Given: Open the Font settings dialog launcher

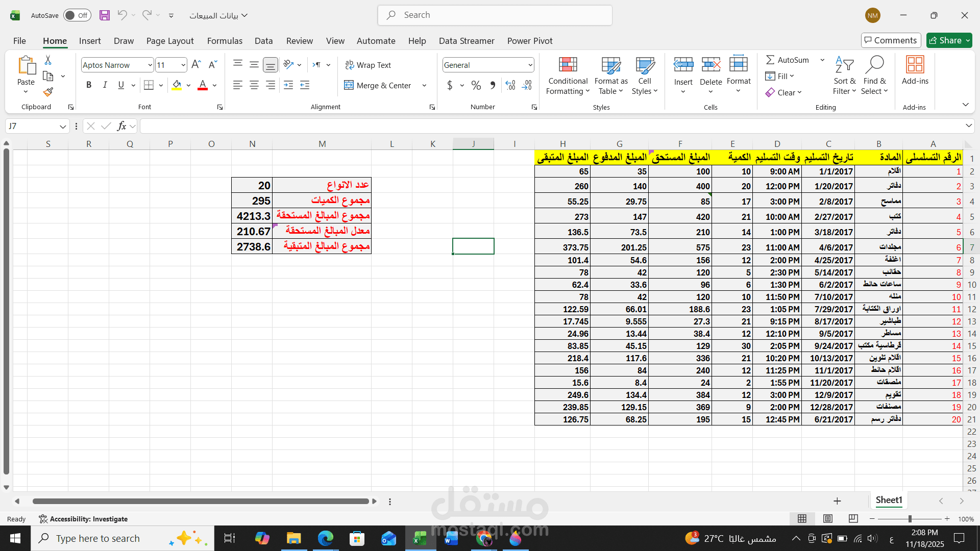Looking at the screenshot, I should [x=220, y=107].
